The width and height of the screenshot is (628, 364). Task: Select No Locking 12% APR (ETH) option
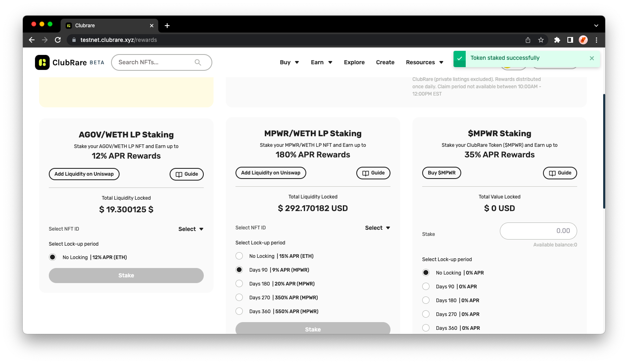click(52, 257)
